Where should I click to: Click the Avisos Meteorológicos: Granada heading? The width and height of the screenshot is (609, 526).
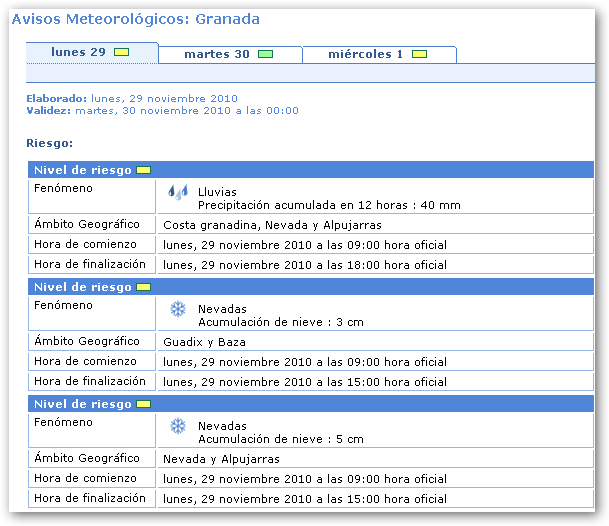tap(135, 19)
